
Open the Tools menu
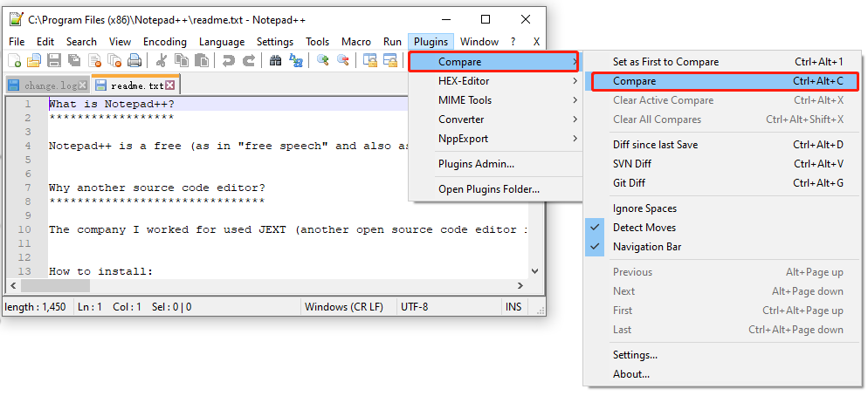[318, 42]
